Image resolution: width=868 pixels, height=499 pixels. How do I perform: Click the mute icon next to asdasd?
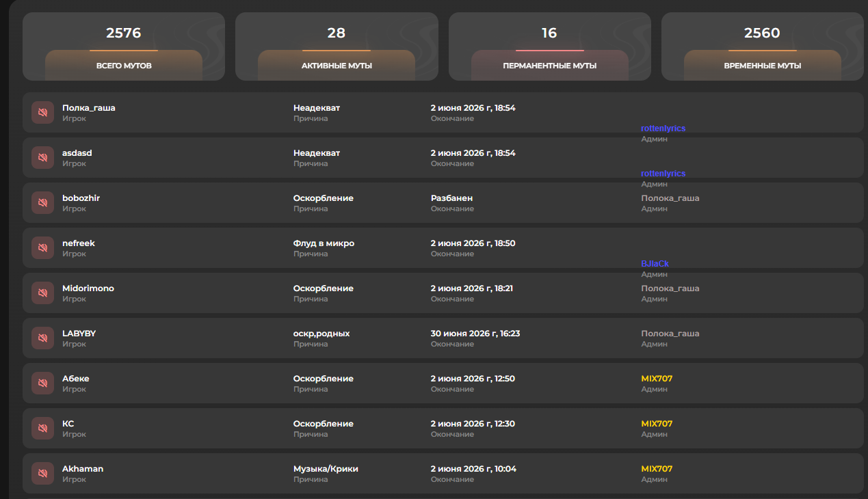click(x=42, y=158)
